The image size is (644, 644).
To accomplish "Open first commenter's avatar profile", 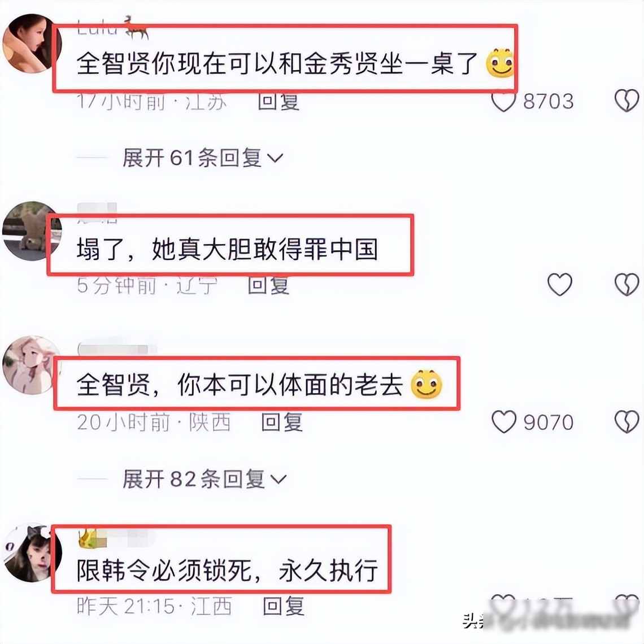I will click(x=31, y=43).
